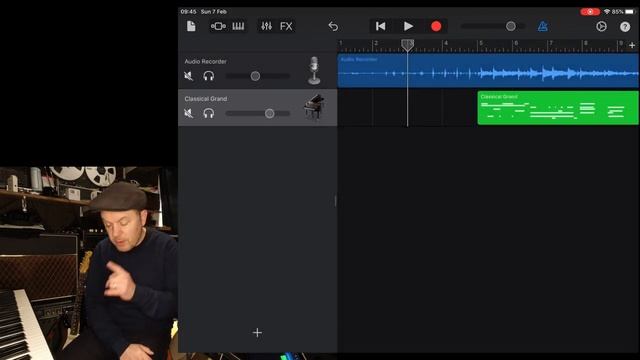Open song sections plus button in ruler
Screen dimensions: 640x360
point(632,45)
